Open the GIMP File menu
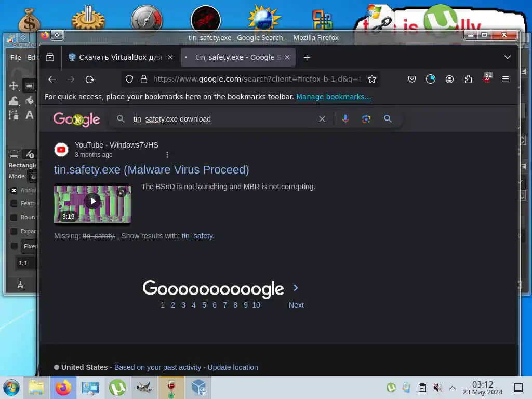532x399 pixels. (16, 57)
